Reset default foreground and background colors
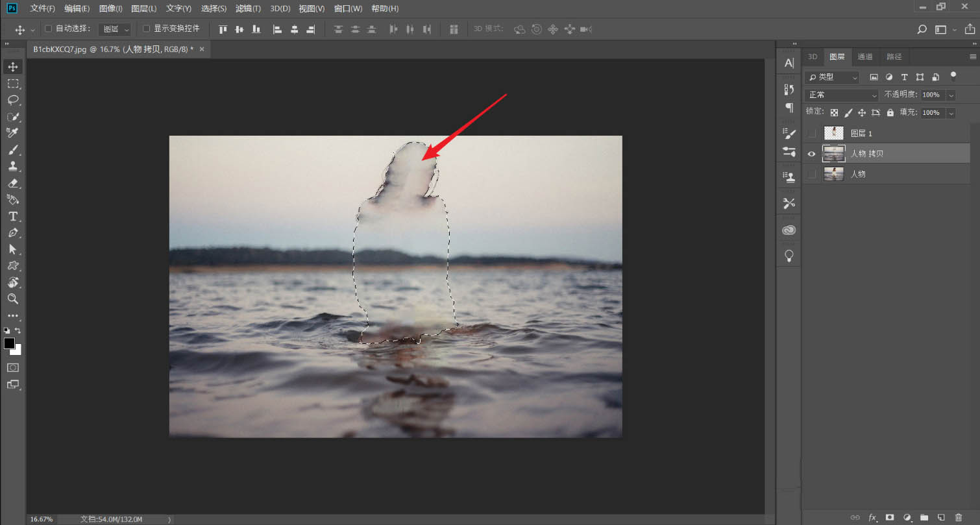 [6, 330]
